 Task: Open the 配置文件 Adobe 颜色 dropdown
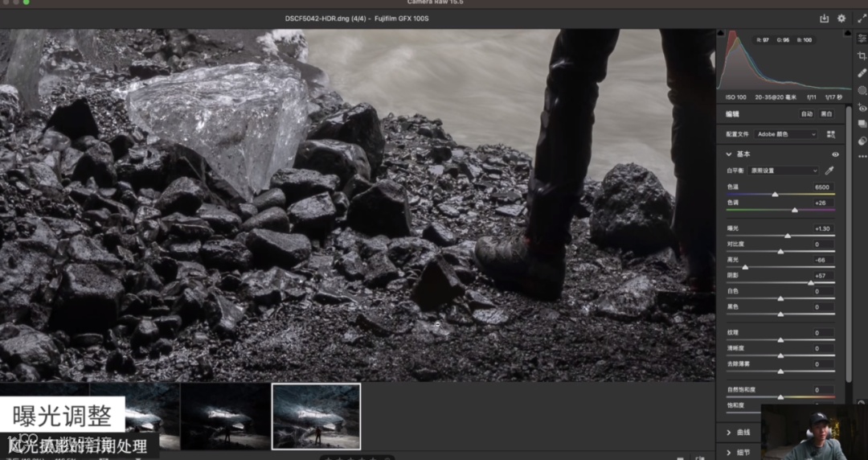[x=786, y=134]
